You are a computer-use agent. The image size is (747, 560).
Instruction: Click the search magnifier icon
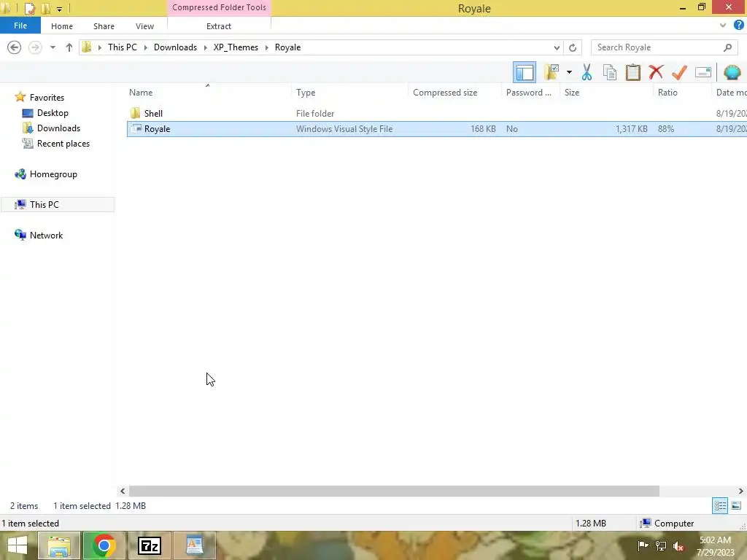coord(727,47)
